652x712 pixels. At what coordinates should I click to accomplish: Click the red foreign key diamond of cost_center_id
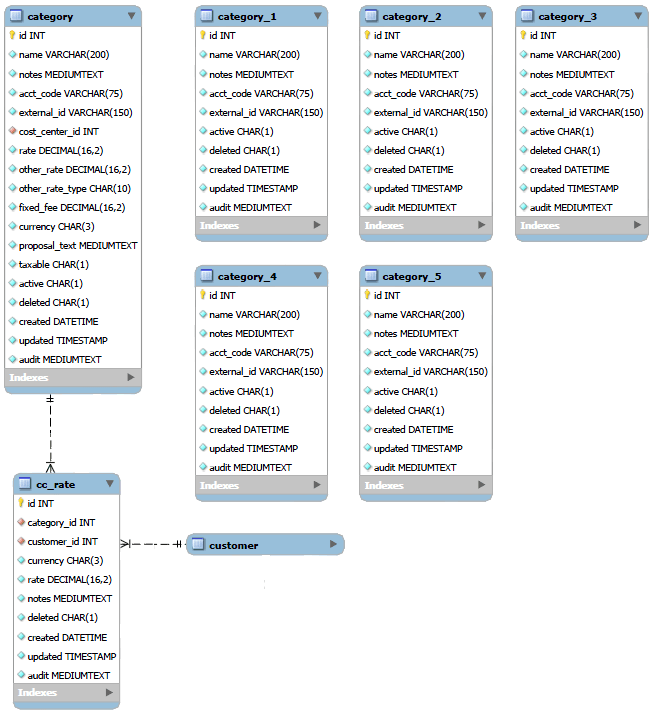(x=13, y=131)
